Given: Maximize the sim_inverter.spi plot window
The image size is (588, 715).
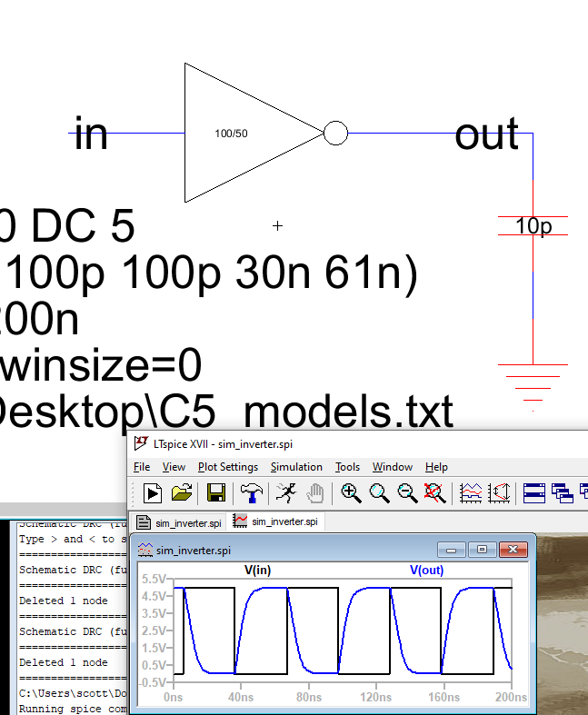Looking at the screenshot, I should pos(482,550).
